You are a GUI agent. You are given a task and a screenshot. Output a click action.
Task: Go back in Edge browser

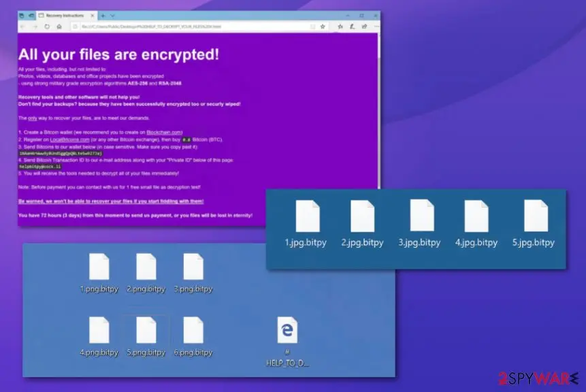(22, 27)
